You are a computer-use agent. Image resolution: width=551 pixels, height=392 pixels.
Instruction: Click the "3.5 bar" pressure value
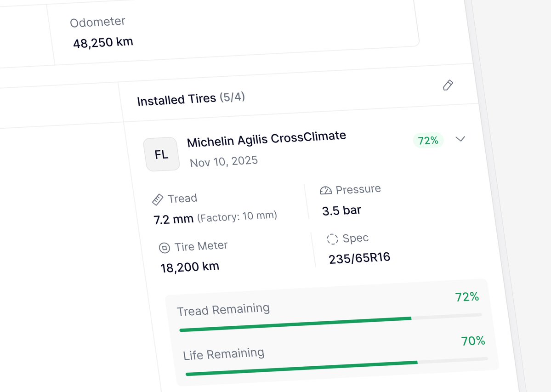[341, 210]
